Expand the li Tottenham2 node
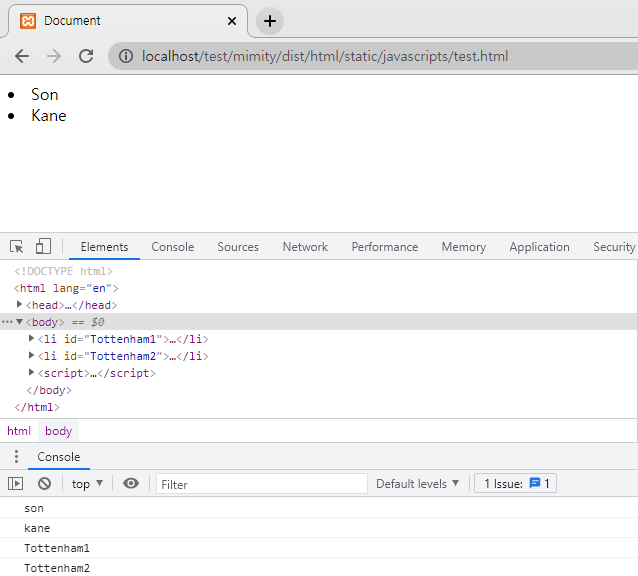Viewport: 638px width, 576px height. [31, 356]
